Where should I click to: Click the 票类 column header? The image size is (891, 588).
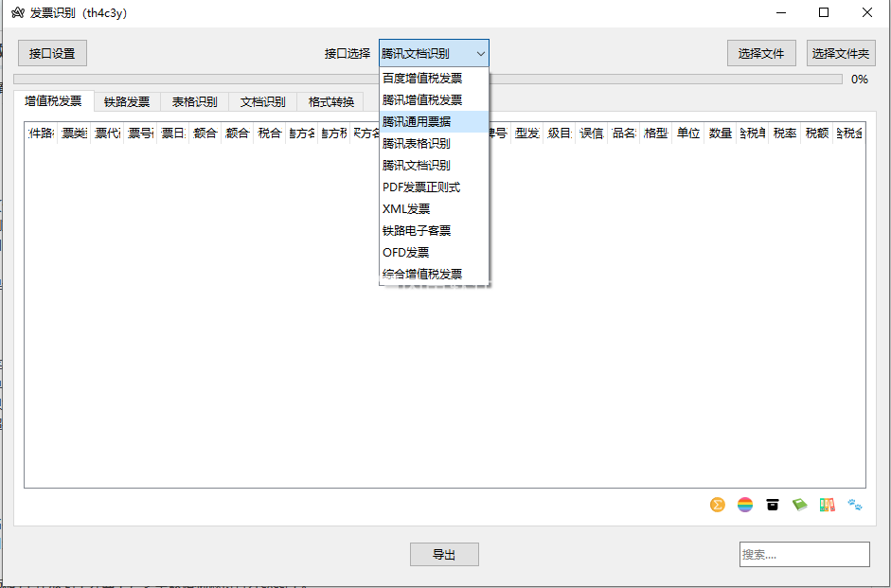click(x=75, y=133)
